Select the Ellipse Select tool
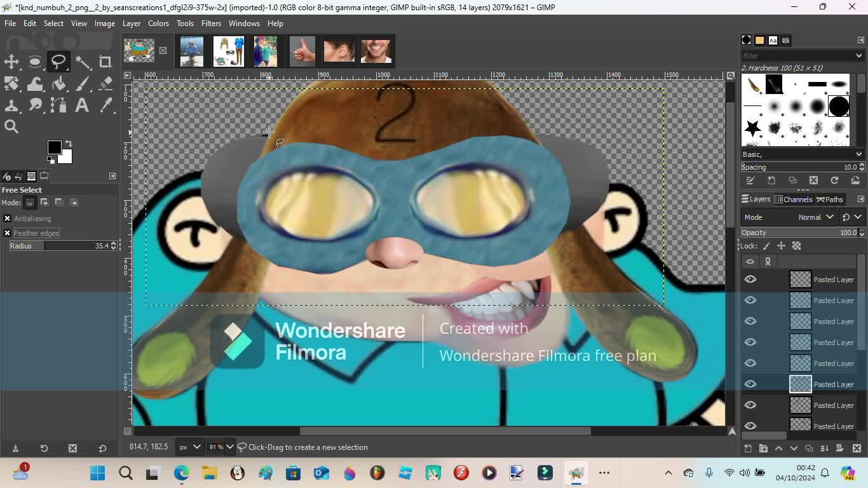Image resolution: width=868 pixels, height=488 pixels. 35,62
